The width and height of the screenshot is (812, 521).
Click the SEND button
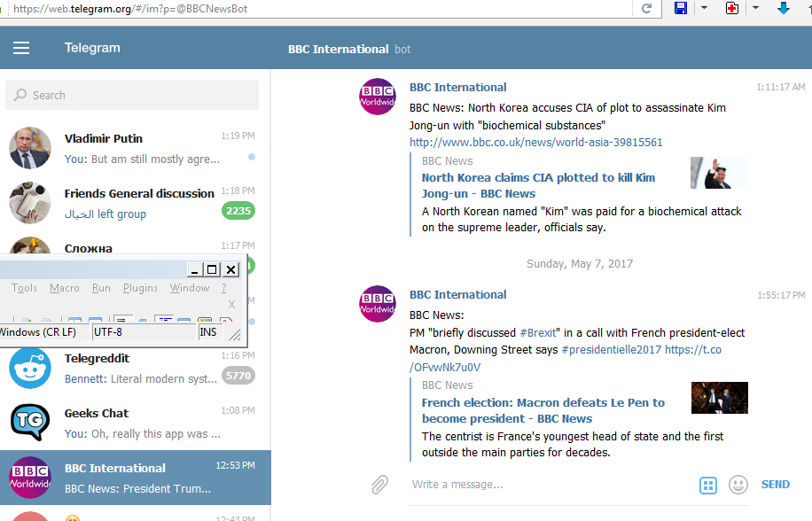(776, 485)
